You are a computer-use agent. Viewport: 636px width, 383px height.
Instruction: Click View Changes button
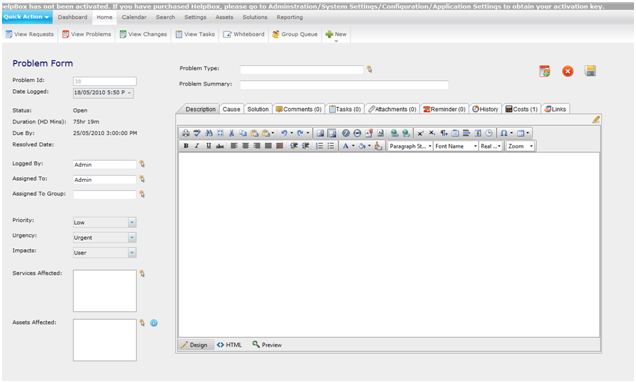pyautogui.click(x=143, y=34)
